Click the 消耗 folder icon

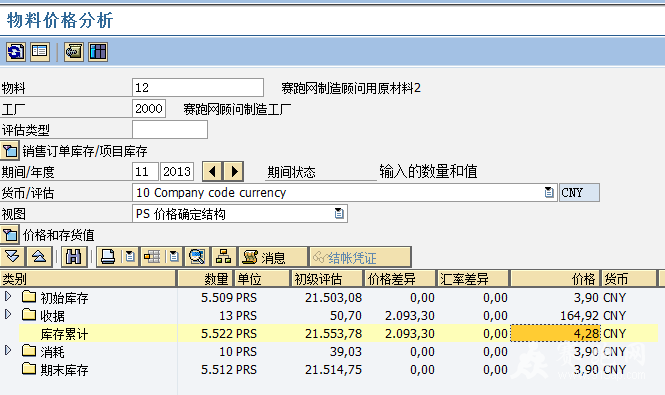(29, 351)
